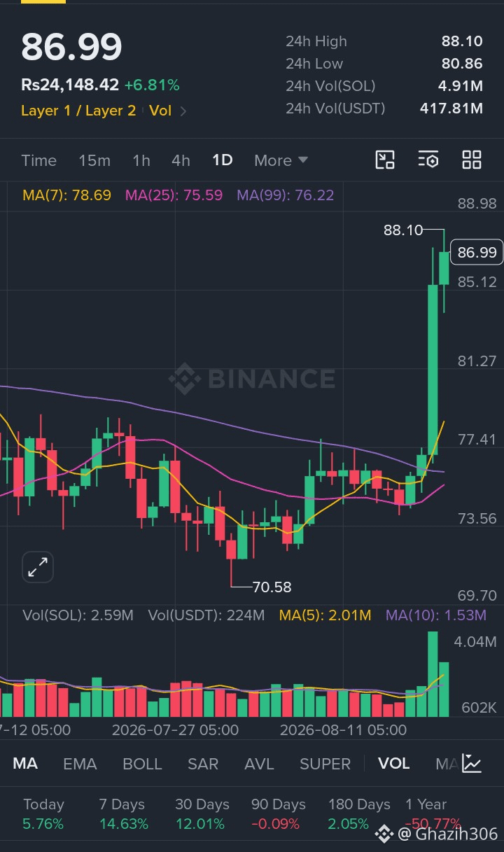Click the MA(7): 78.69 legend
The image size is (504, 852).
coord(66,195)
